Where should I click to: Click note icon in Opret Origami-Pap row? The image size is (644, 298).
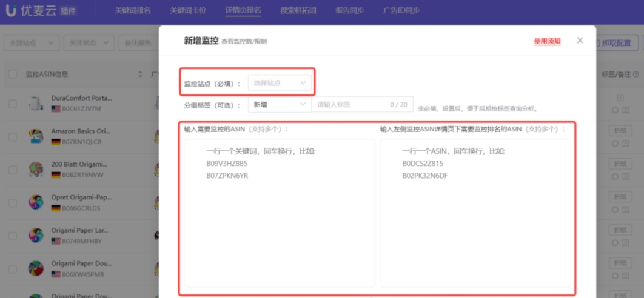pos(626,210)
